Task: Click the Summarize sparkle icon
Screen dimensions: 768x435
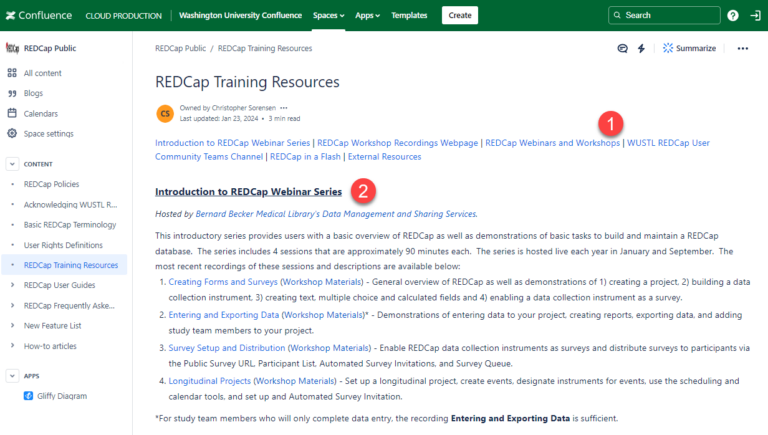Action: pos(668,48)
